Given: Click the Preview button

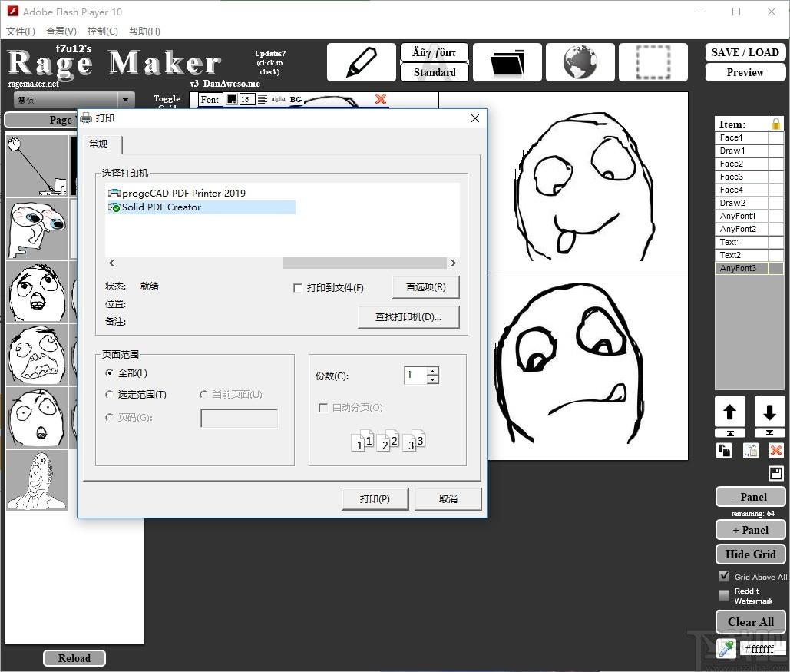Looking at the screenshot, I should coord(745,72).
